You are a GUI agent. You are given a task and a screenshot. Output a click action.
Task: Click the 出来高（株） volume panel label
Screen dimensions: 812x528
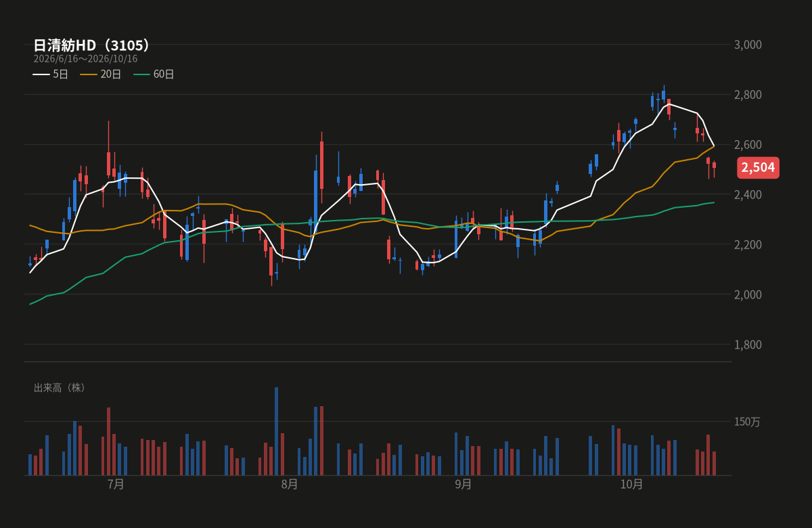pos(60,388)
